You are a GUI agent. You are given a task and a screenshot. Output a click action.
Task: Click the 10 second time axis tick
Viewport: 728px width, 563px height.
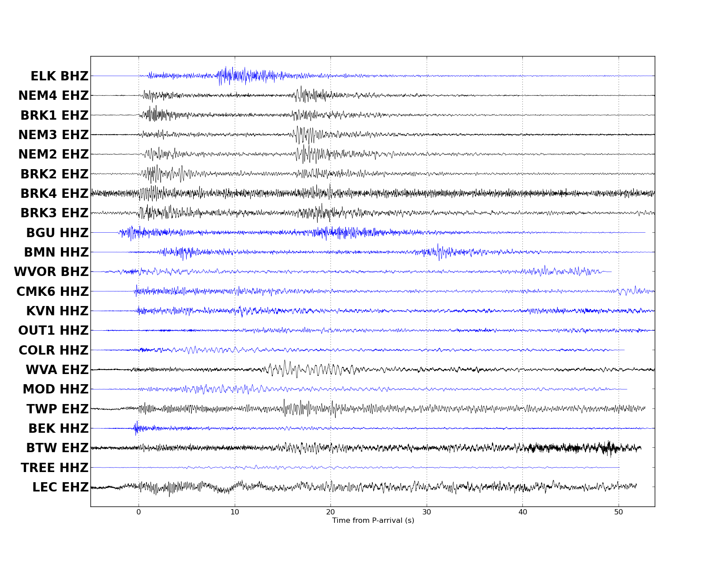[235, 512]
